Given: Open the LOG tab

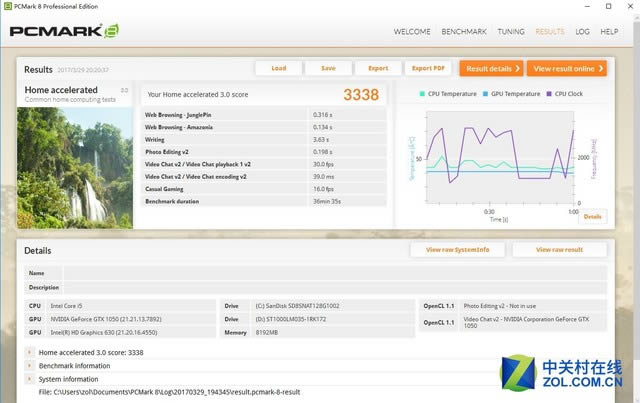Looking at the screenshot, I should [x=582, y=31].
